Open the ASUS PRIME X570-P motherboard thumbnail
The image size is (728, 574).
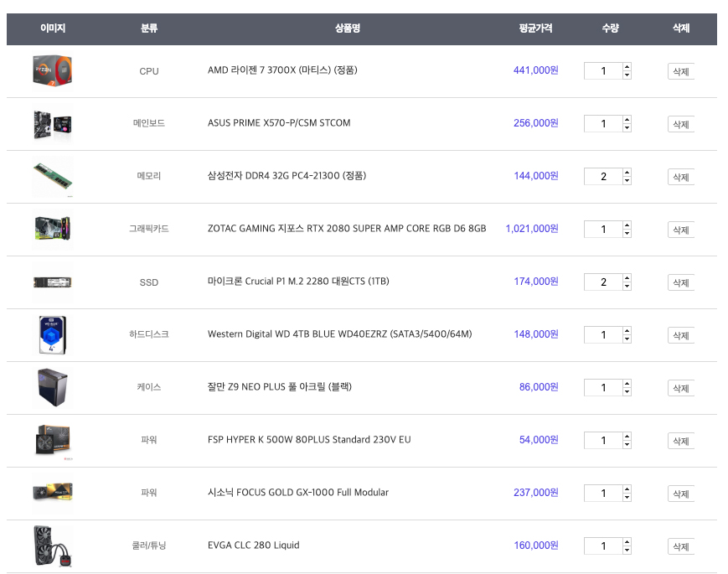pyautogui.click(x=53, y=124)
